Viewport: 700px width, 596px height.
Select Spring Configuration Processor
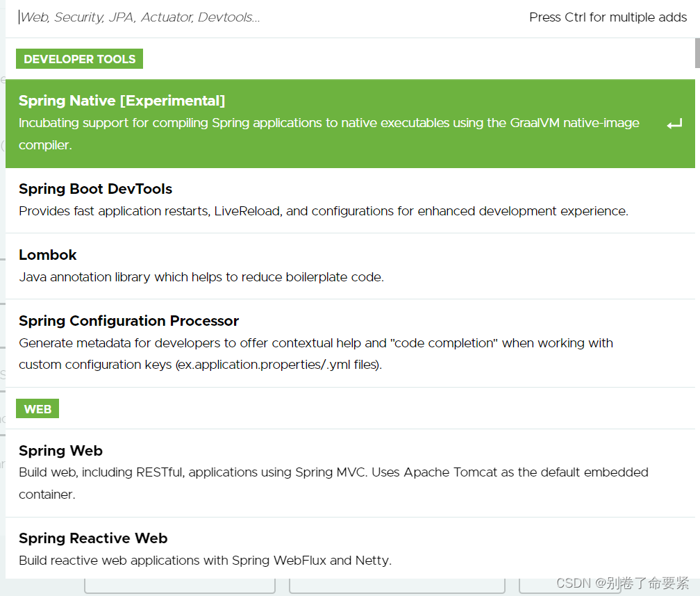(x=350, y=343)
